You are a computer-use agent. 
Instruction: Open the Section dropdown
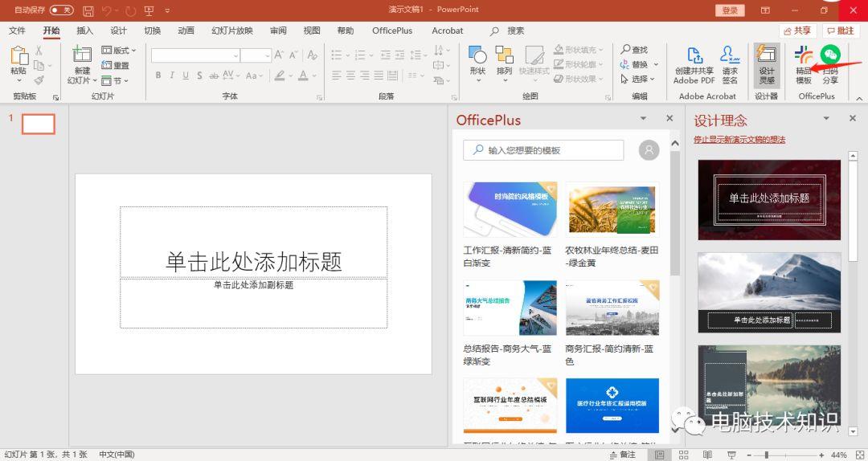(x=115, y=81)
